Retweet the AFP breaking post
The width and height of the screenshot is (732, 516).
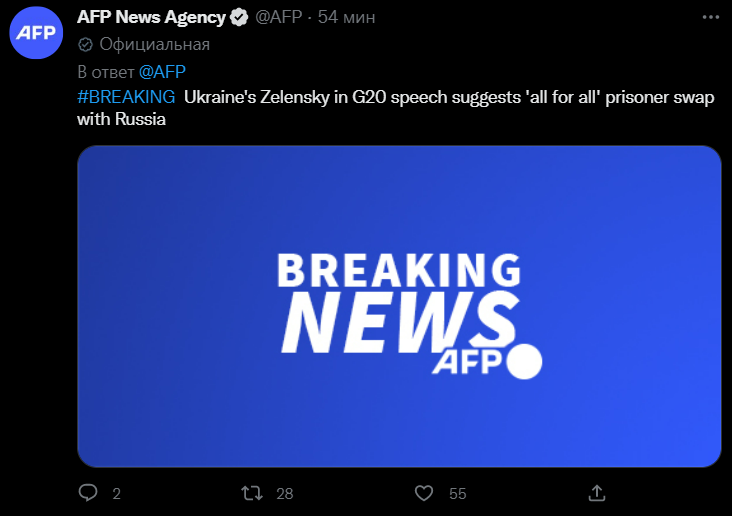tap(254, 493)
